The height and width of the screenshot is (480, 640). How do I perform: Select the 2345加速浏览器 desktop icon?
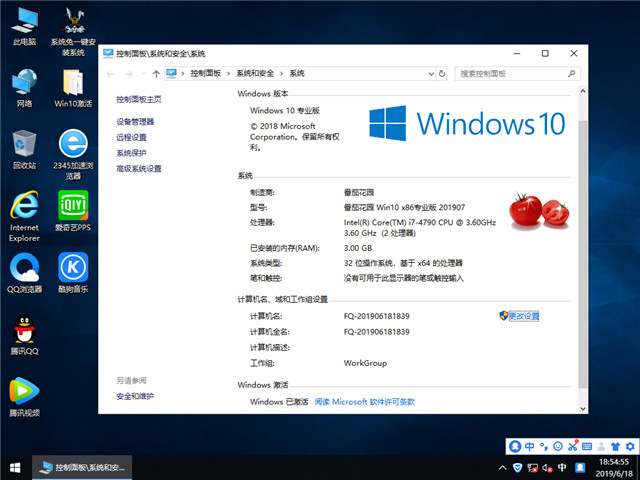73,155
